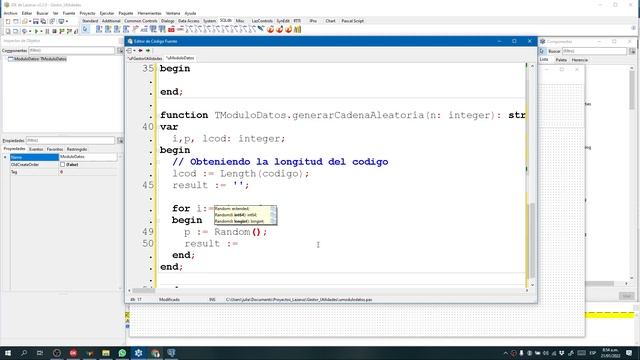Click the pause execution icon
Screen dimensions: 640x360
[47, 31]
